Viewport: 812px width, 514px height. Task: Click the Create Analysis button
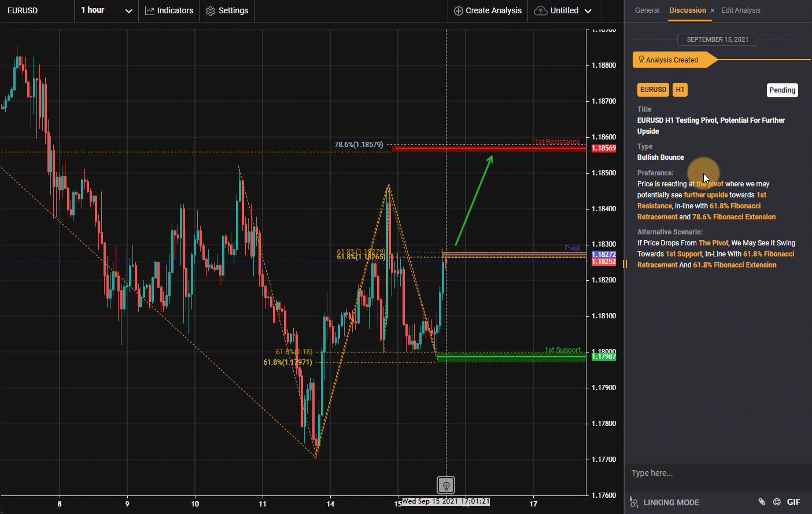pyautogui.click(x=488, y=11)
